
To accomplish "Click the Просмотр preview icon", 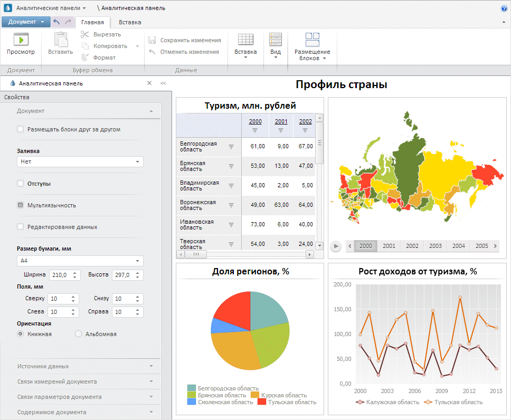I will (x=21, y=40).
